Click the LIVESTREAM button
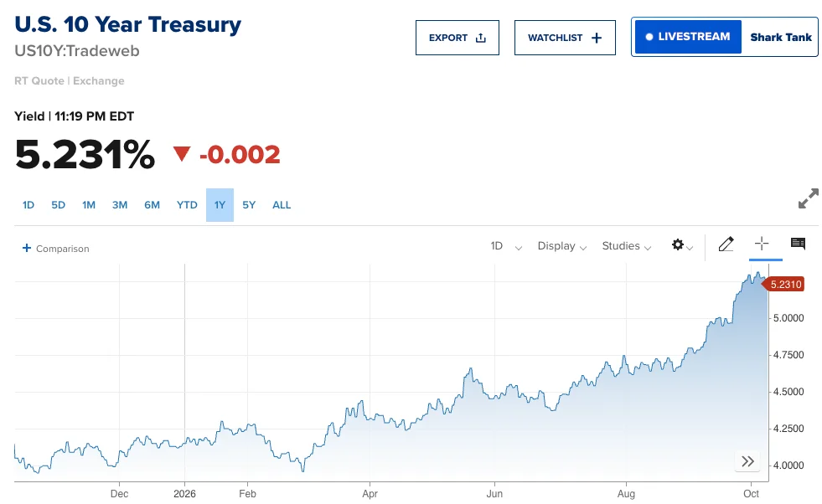The height and width of the screenshot is (504, 822). tap(688, 37)
